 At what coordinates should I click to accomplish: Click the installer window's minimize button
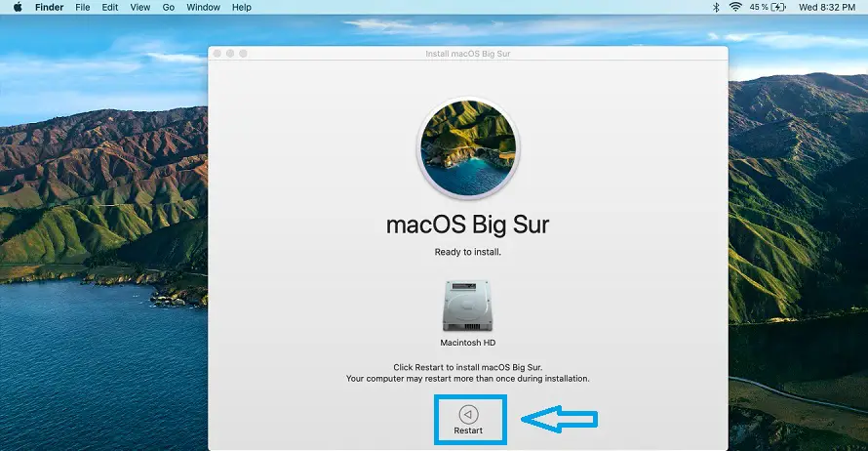point(230,53)
